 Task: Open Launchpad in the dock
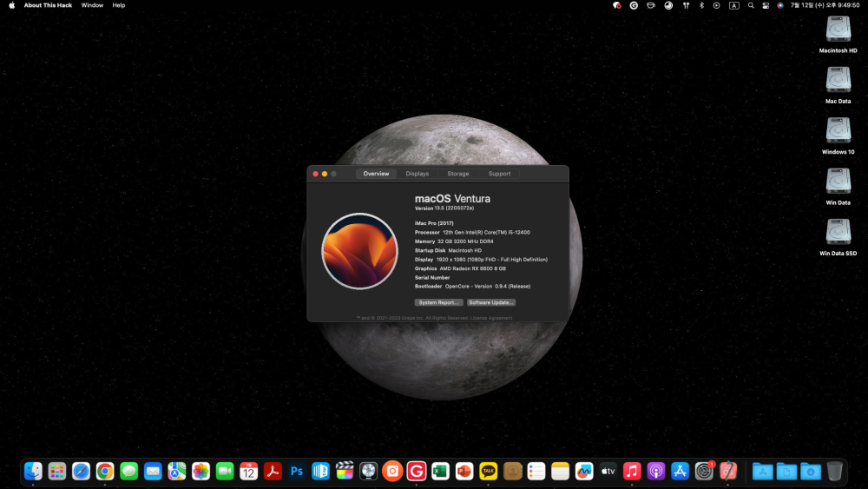click(x=57, y=472)
